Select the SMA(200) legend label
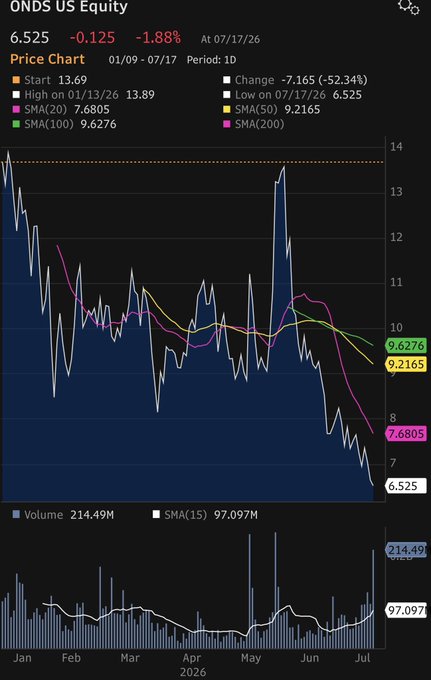The image size is (431, 680). click(x=259, y=124)
